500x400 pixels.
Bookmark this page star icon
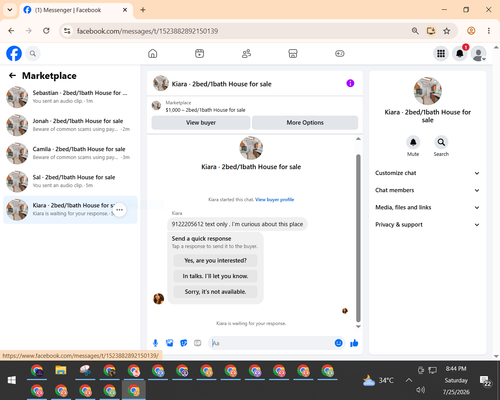click(x=447, y=31)
